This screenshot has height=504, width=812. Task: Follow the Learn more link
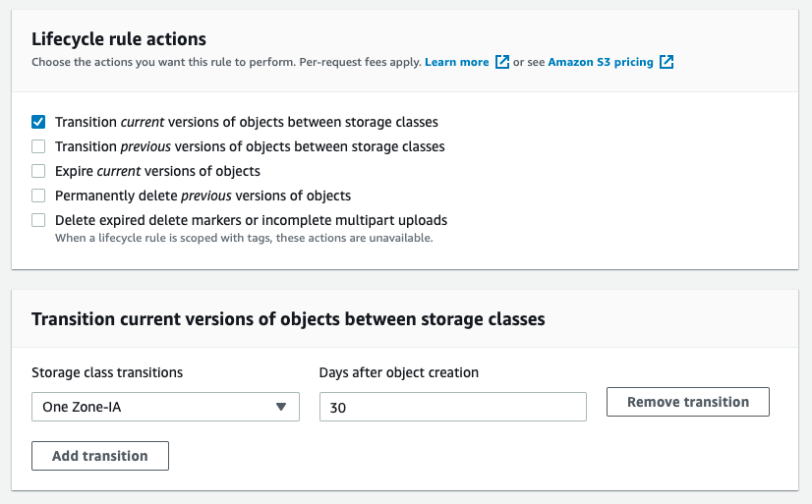[456, 62]
